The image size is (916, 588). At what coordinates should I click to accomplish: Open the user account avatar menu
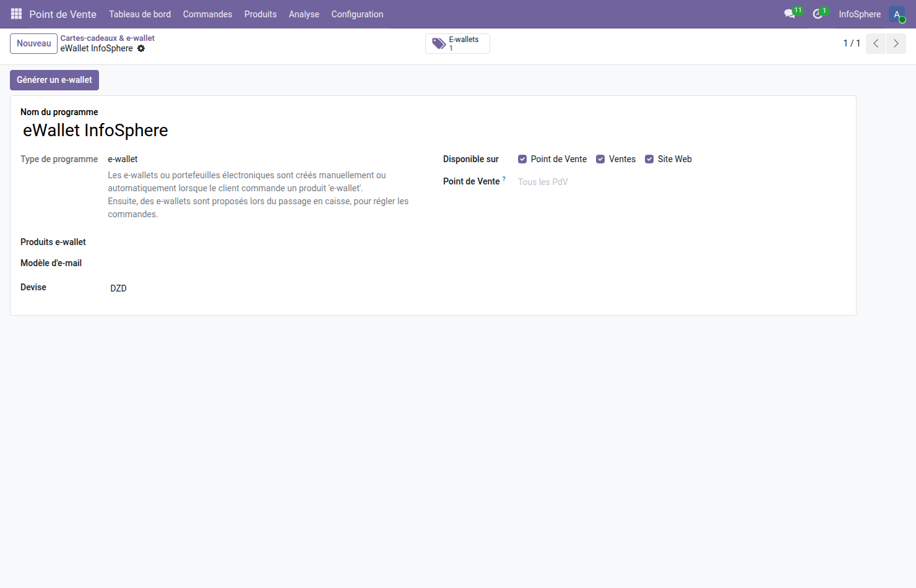click(x=898, y=14)
